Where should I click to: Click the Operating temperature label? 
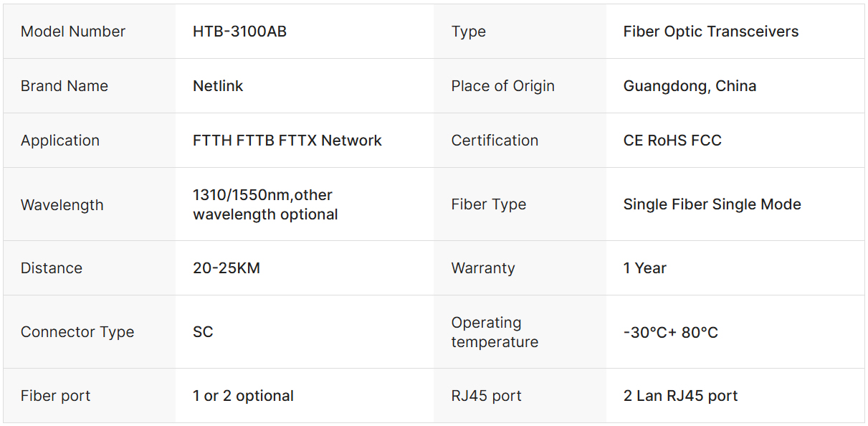click(x=495, y=332)
